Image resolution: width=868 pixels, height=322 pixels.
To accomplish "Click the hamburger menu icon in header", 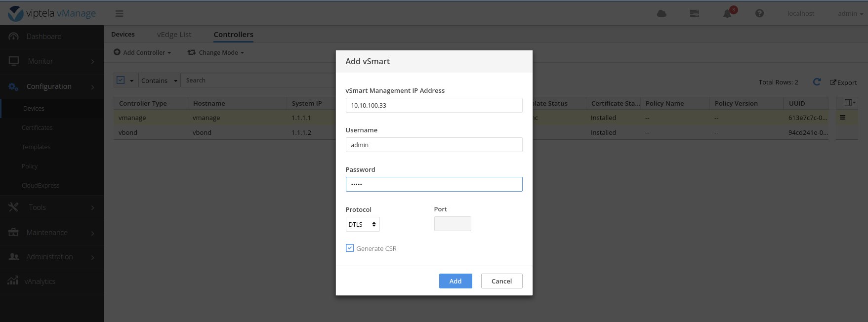I will (x=119, y=14).
